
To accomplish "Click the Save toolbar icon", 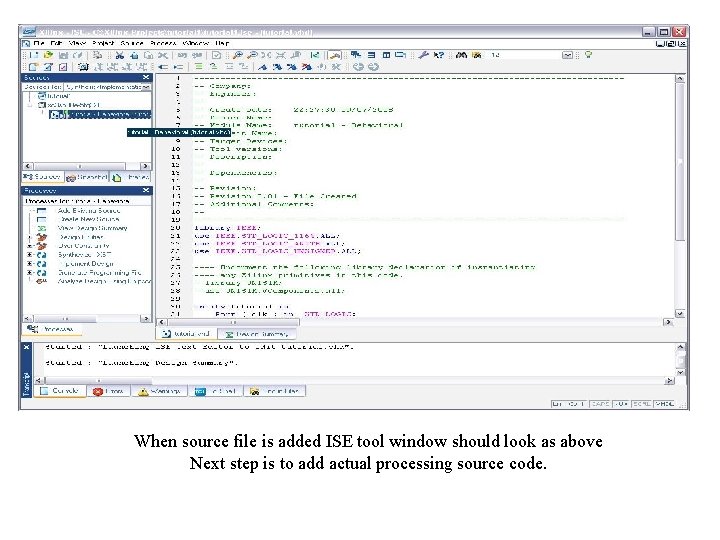I will (x=63, y=55).
